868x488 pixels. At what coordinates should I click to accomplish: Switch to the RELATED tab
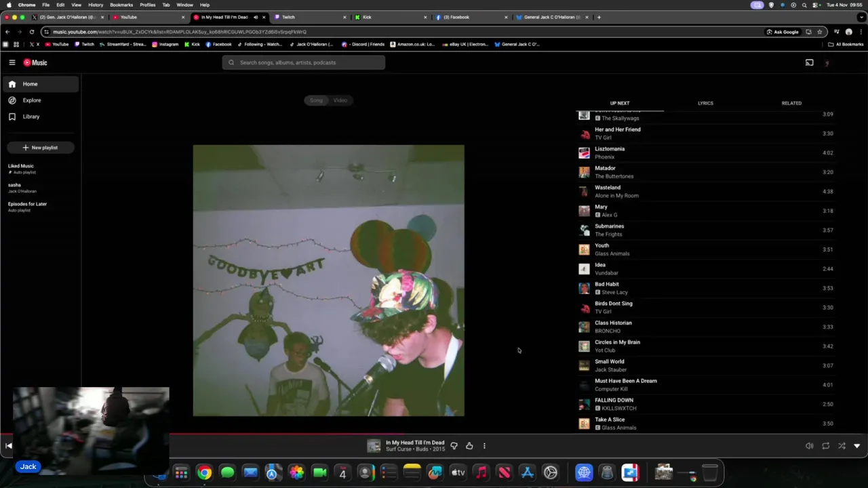(x=791, y=103)
